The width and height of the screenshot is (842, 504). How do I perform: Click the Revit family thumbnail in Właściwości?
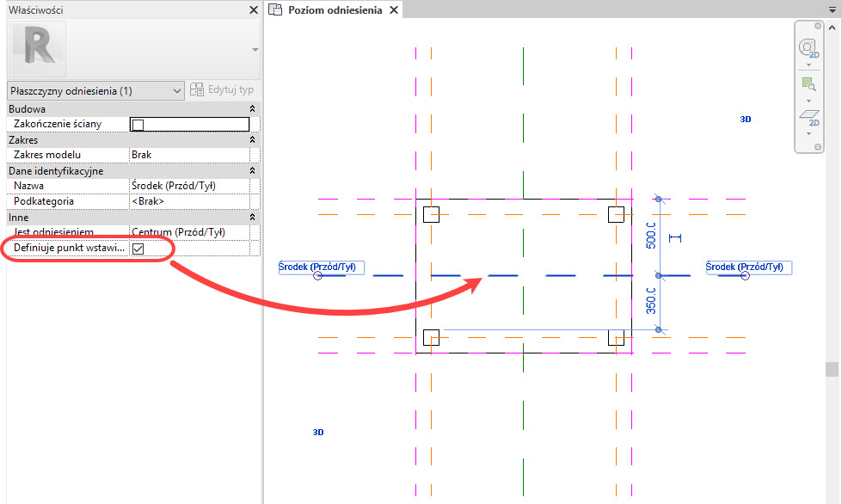tap(38, 48)
